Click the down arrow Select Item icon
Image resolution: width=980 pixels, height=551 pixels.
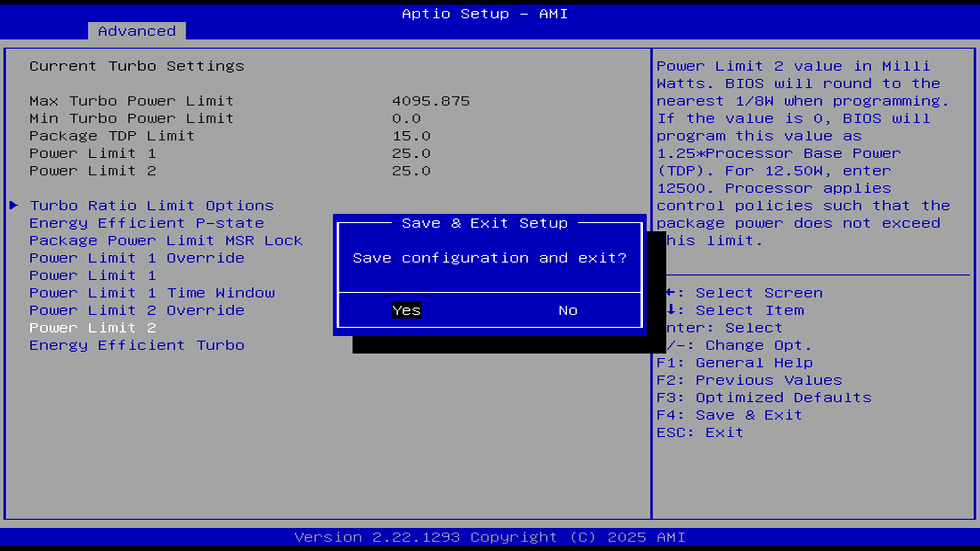(x=671, y=309)
